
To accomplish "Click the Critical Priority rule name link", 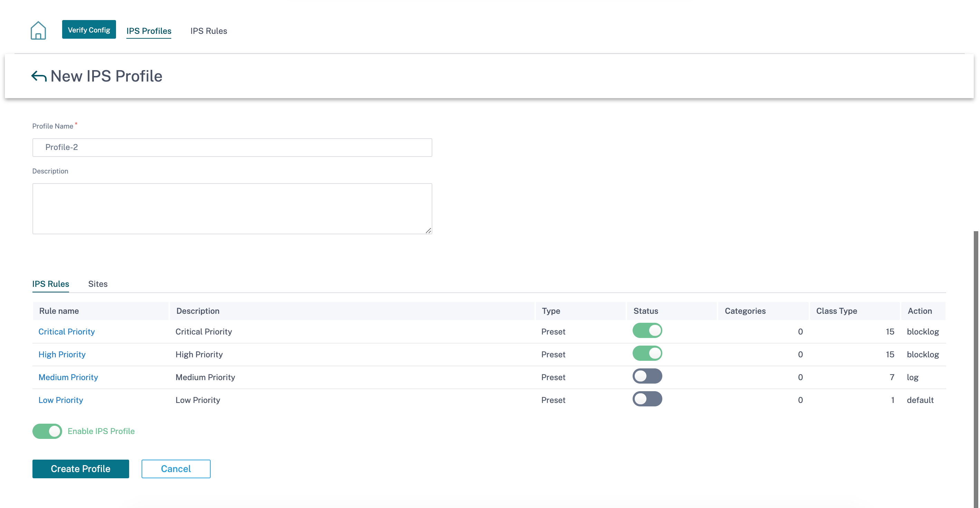I will coord(66,332).
